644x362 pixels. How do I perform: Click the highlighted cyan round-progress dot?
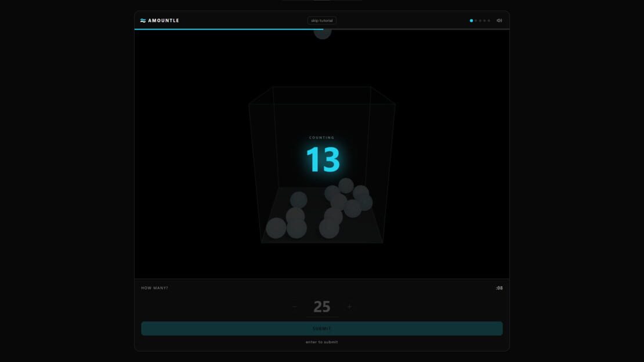471,20
